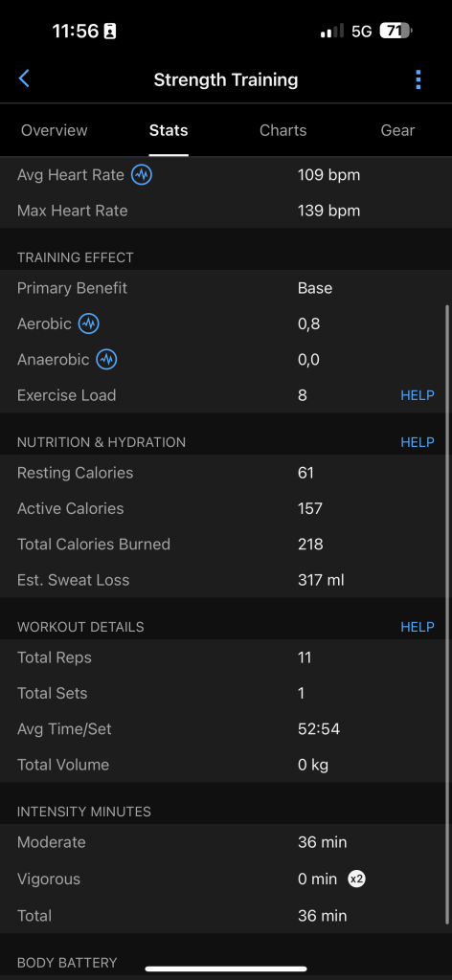The height and width of the screenshot is (980, 452).
Task: Open HELP for Exercise Load
Action: click(418, 395)
